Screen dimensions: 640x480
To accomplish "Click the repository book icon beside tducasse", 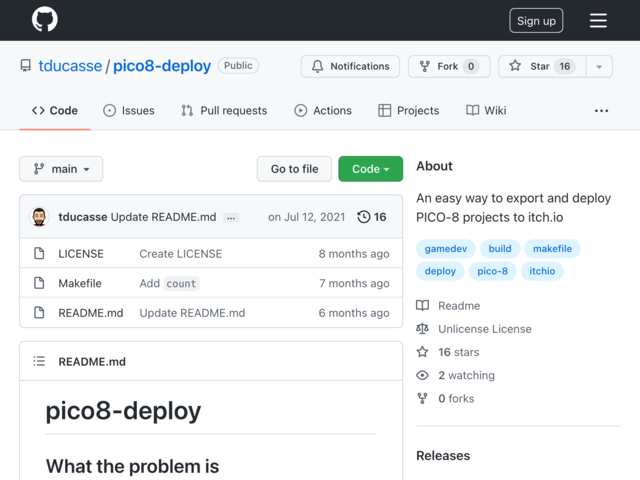I will [26, 66].
